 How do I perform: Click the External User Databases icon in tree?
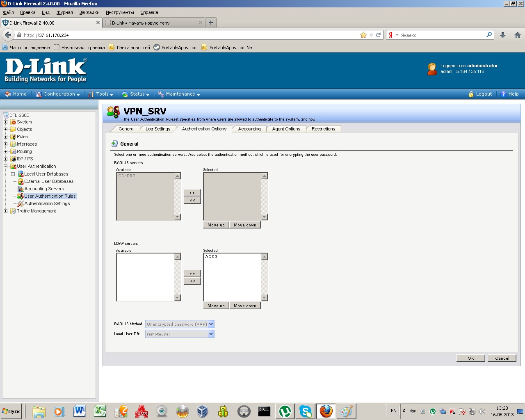click(x=21, y=182)
